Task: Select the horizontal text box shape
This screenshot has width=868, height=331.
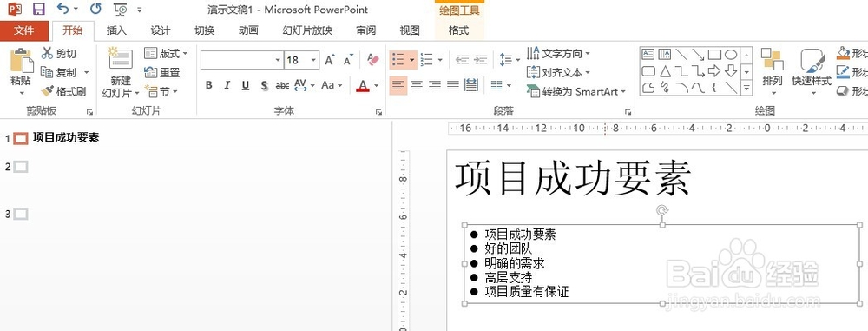Action: click(648, 55)
